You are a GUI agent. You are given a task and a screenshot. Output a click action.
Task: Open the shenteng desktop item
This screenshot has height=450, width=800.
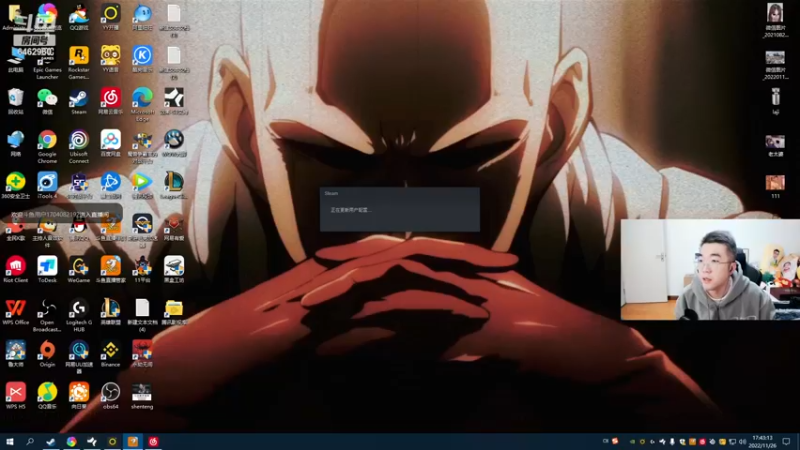pyautogui.click(x=142, y=396)
